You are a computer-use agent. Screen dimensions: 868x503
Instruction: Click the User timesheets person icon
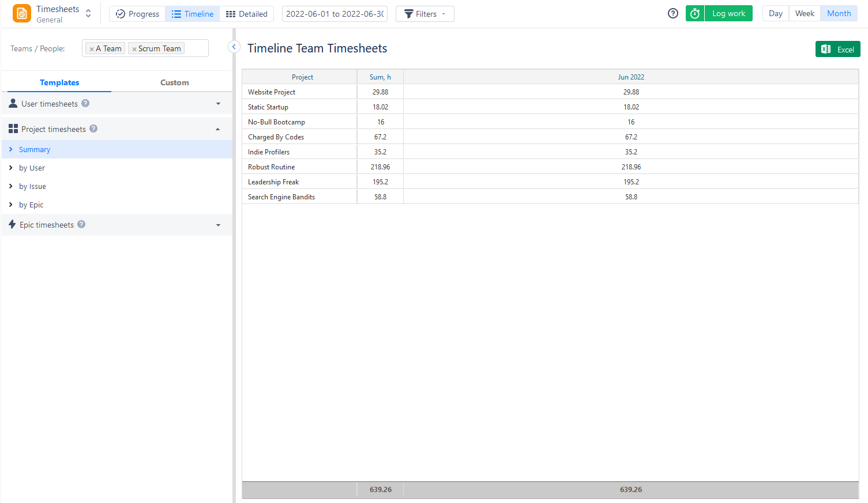(x=12, y=103)
